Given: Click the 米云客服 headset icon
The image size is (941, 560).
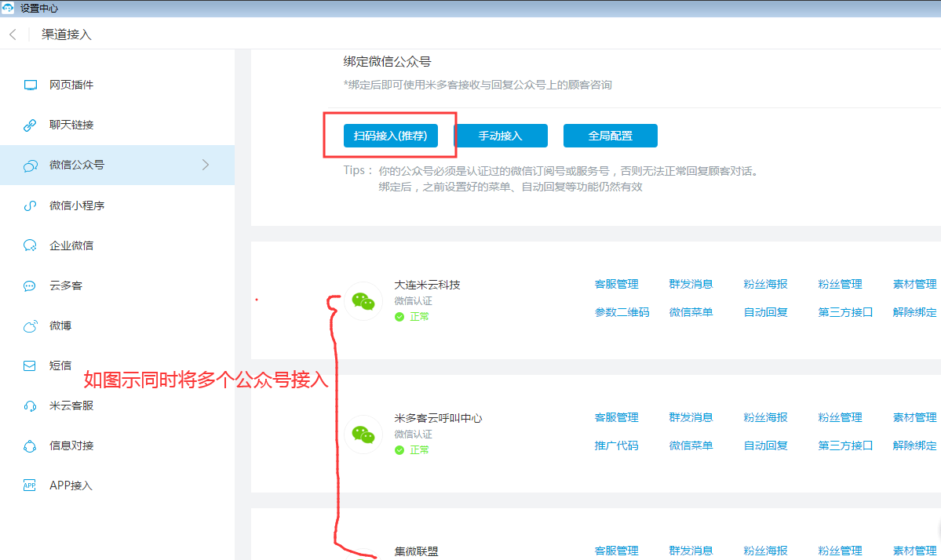Looking at the screenshot, I should (x=31, y=405).
